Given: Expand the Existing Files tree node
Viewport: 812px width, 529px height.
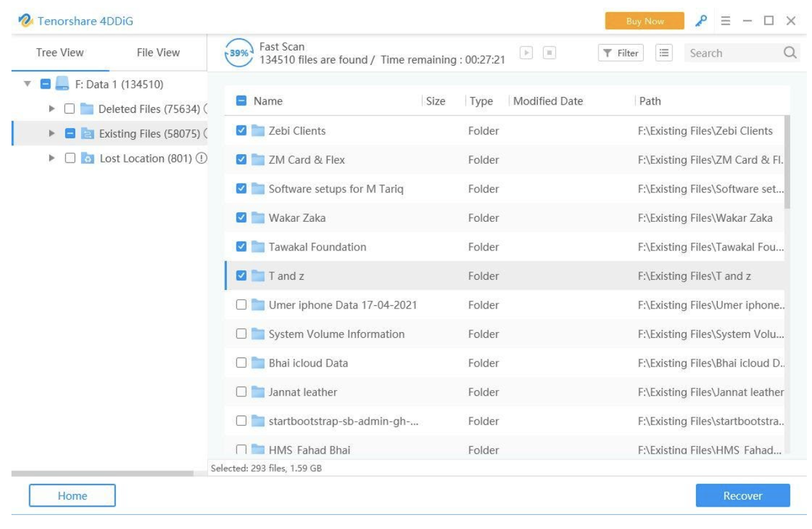Looking at the screenshot, I should (52, 134).
